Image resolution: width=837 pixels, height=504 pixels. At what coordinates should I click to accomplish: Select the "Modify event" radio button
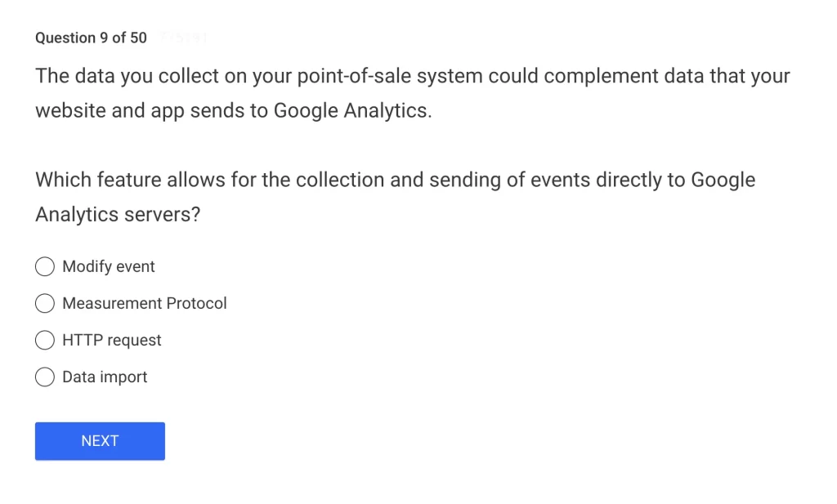coord(45,266)
